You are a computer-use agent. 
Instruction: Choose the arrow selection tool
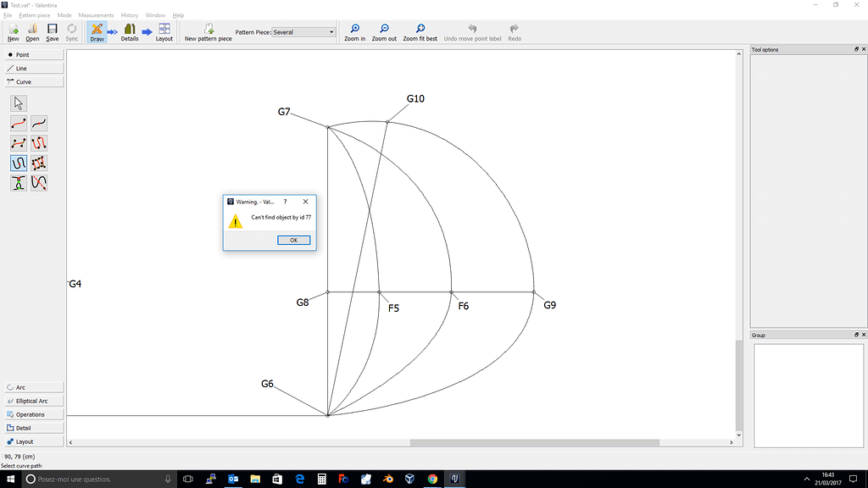click(x=18, y=103)
